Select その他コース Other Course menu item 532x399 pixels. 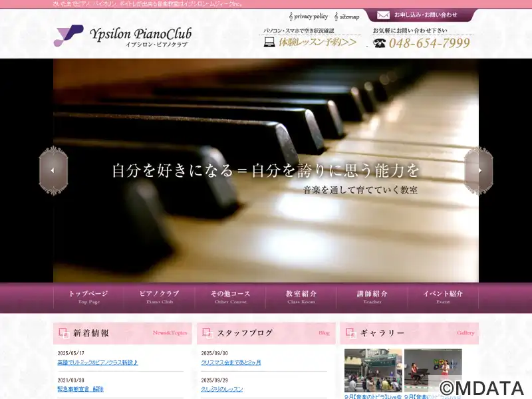tap(230, 297)
